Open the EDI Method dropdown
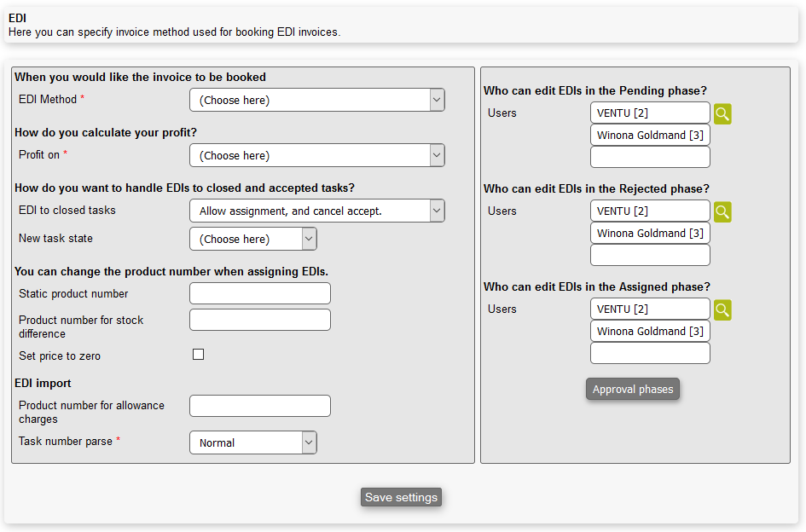 click(316, 100)
